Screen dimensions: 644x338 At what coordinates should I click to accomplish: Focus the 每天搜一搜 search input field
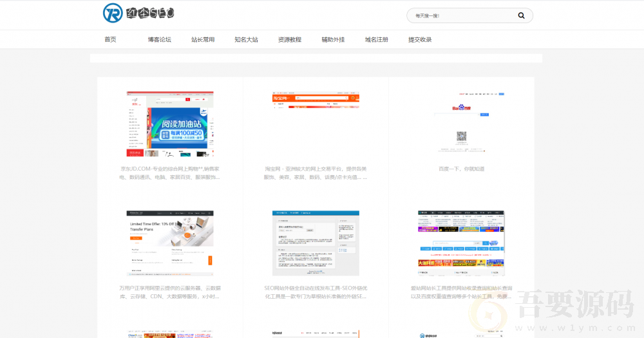click(x=460, y=15)
